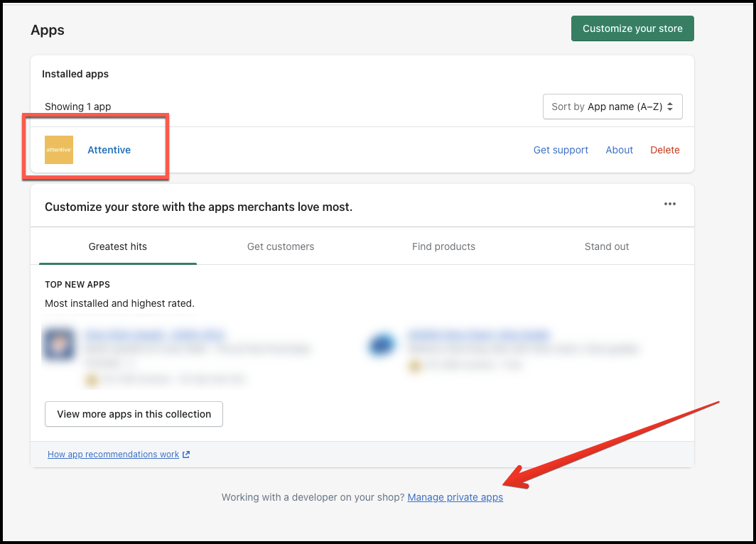Select the Find products tab
This screenshot has width=756, height=544.
(x=443, y=246)
